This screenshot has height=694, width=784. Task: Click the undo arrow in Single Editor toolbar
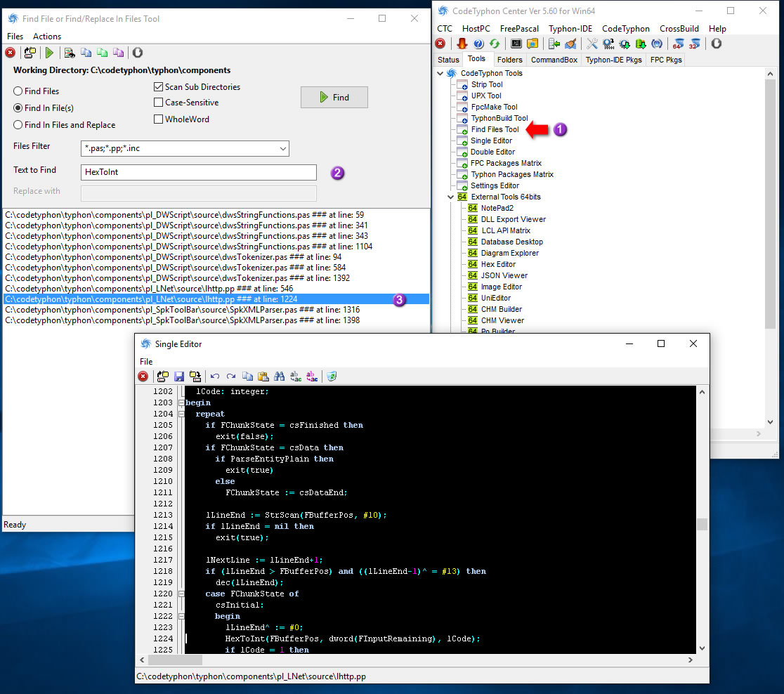click(215, 377)
